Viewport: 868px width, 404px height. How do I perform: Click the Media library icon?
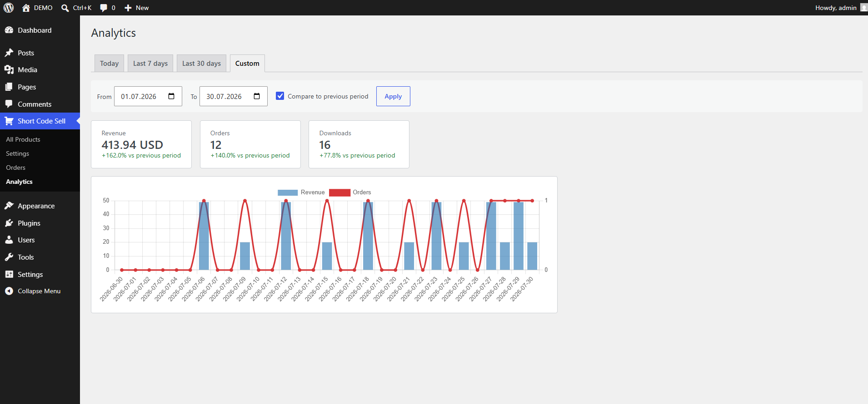pos(9,69)
